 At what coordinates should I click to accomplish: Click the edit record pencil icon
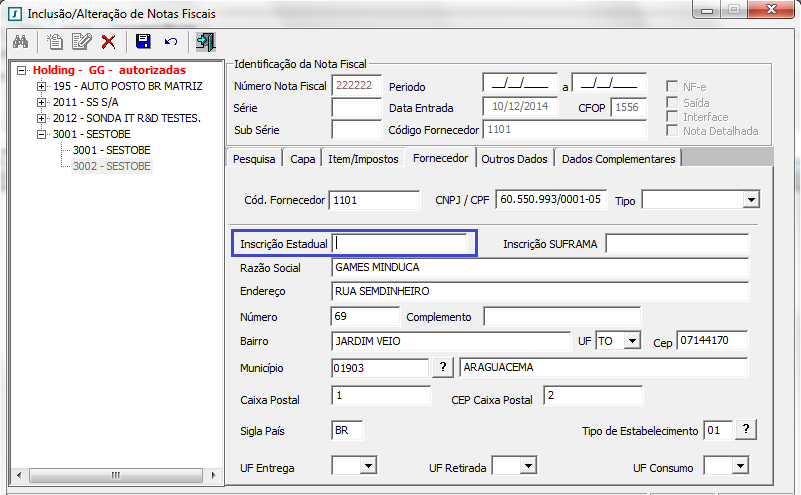pos(81,42)
